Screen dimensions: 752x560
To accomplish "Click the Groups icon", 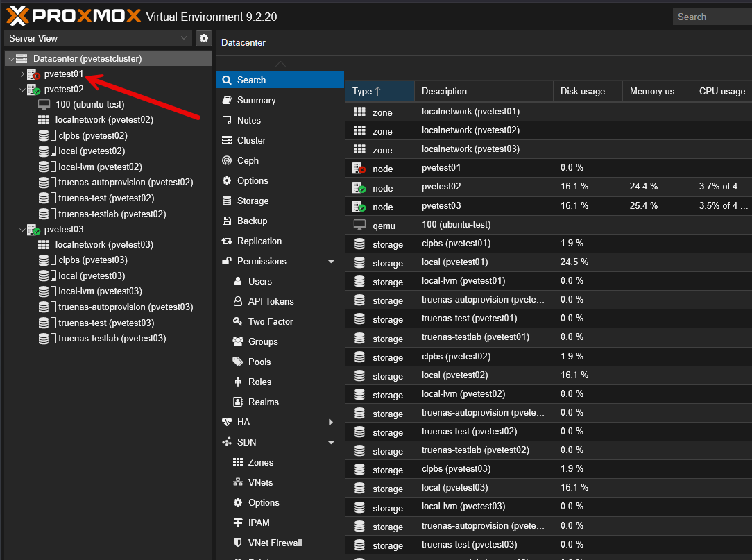I will tap(238, 341).
